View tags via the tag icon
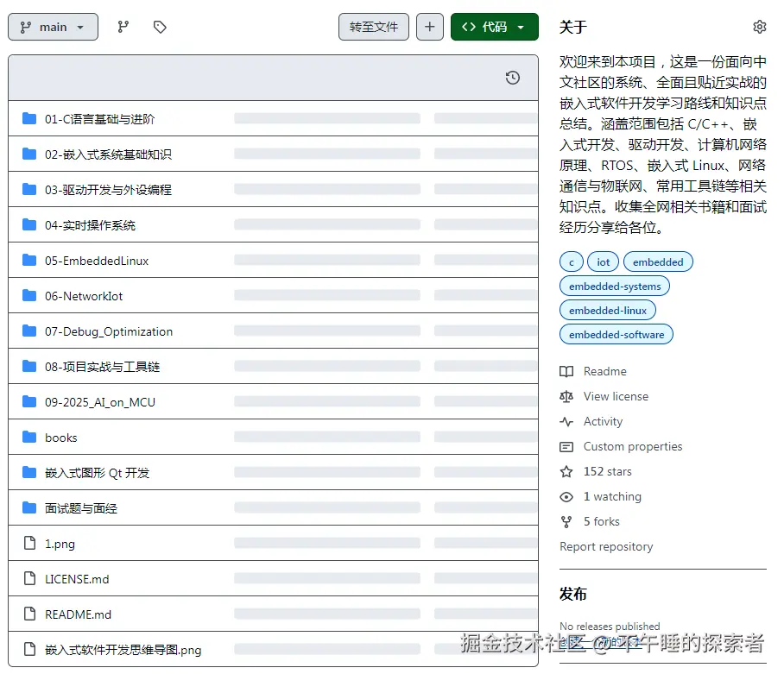 click(x=160, y=27)
